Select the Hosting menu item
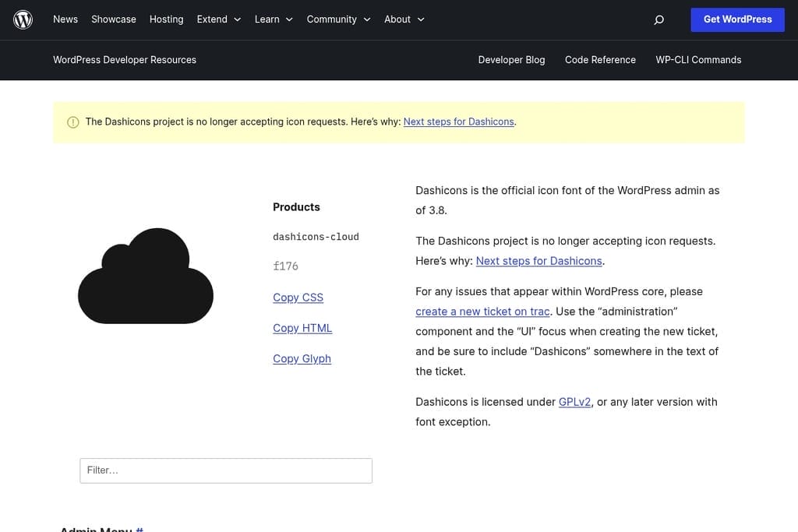The height and width of the screenshot is (532, 798). 166,19
